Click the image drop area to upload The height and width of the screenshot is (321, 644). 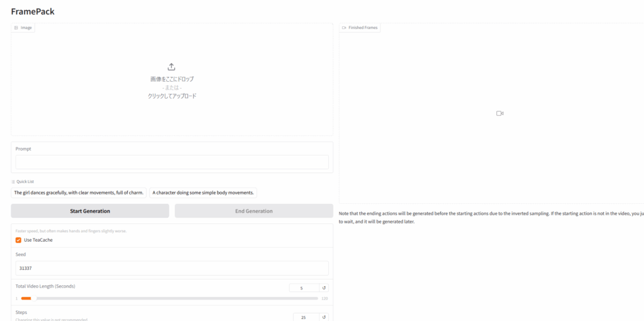[172, 79]
